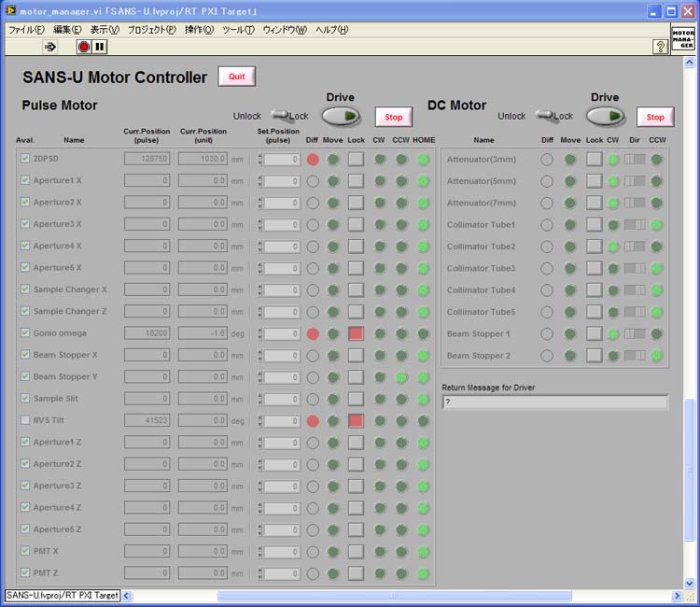
Task: Click the Beam Stopper 2 CCW green LED
Action: [x=656, y=356]
